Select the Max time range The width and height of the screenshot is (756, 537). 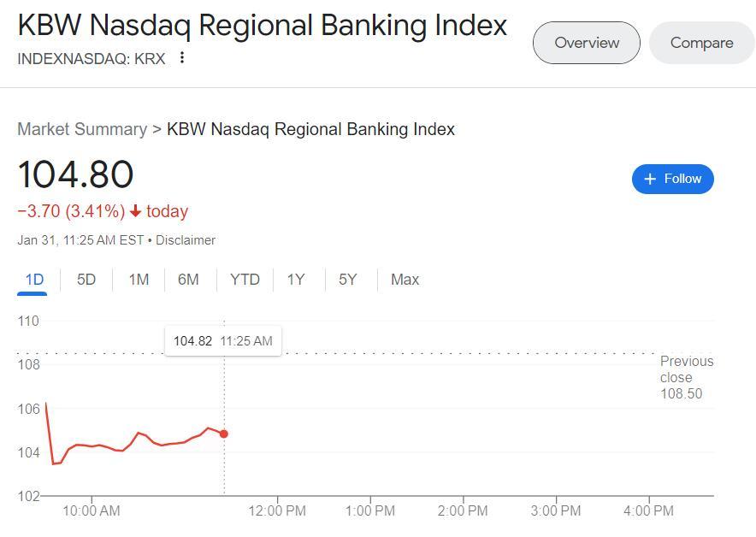click(x=405, y=280)
